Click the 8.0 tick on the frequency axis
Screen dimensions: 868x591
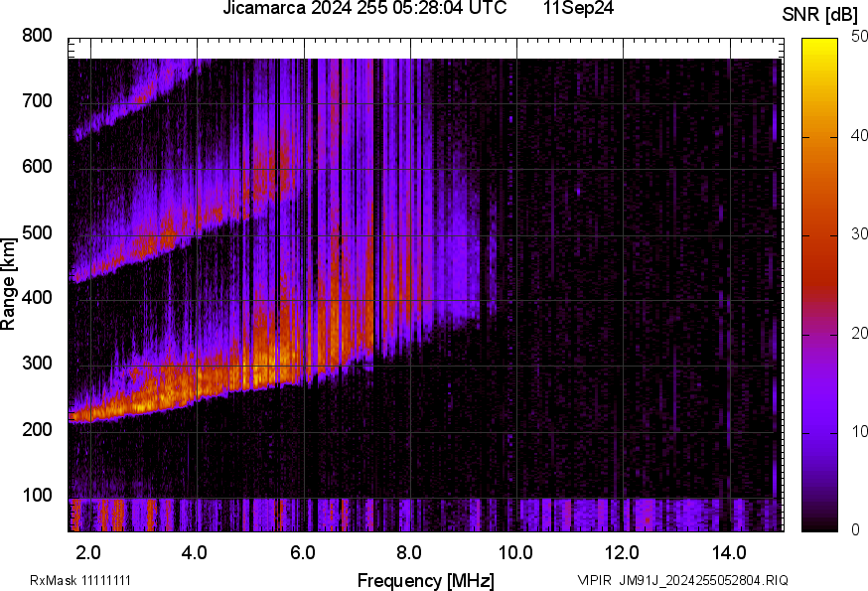[409, 551]
